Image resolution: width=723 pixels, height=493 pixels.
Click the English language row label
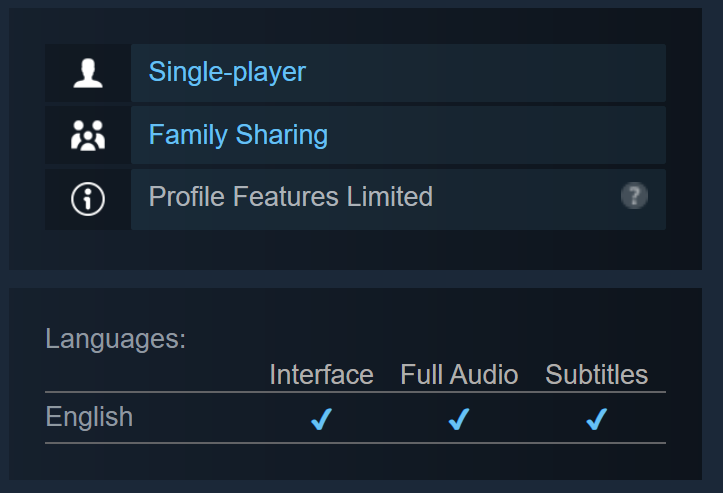click(89, 417)
